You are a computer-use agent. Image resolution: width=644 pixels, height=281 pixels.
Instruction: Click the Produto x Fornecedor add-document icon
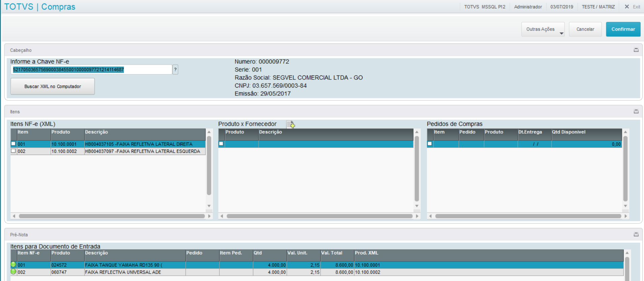291,124
